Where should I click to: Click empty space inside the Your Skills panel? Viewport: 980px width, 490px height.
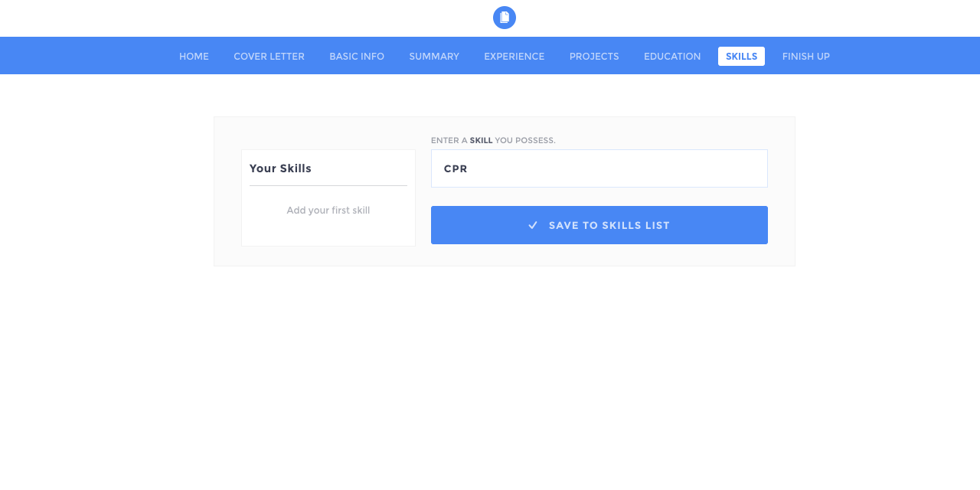328,234
